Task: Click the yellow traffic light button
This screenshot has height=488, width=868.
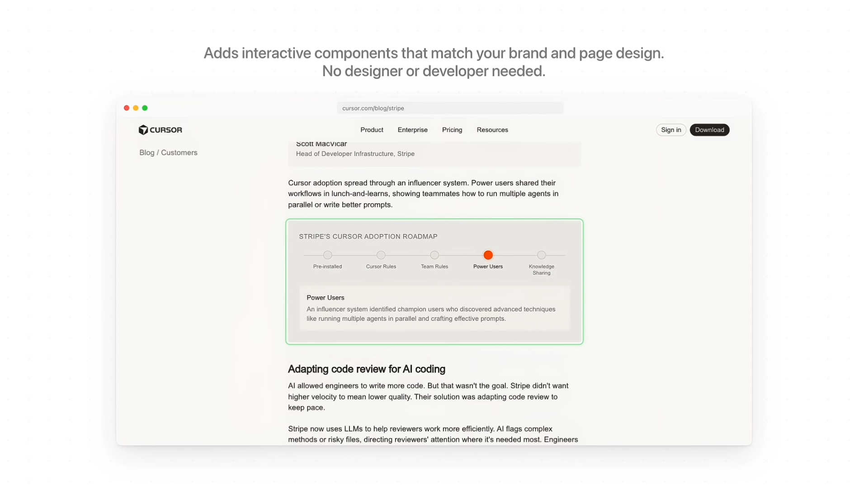Action: [x=136, y=108]
